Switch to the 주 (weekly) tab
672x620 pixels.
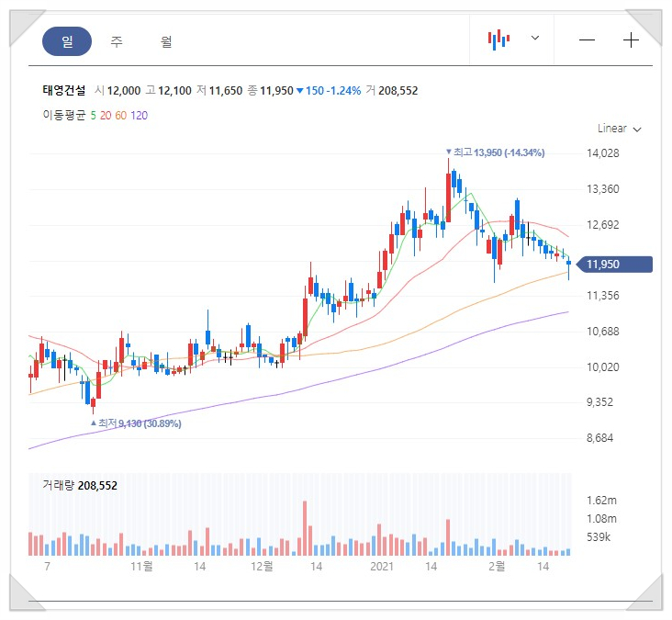point(117,41)
